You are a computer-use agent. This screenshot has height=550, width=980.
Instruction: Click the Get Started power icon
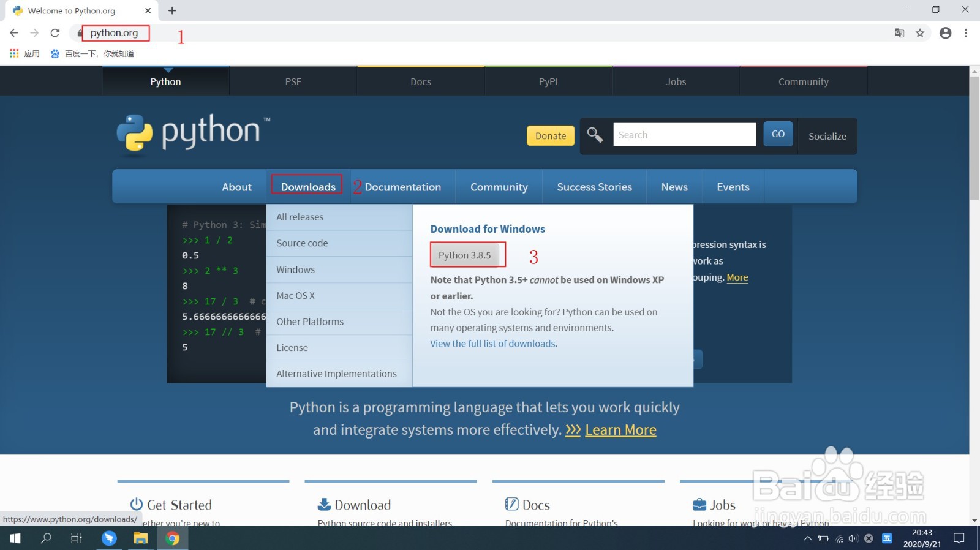click(136, 504)
